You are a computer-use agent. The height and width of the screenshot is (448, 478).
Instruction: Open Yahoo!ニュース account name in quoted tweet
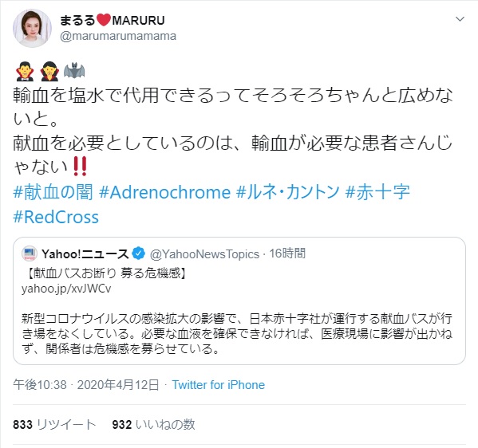point(85,253)
